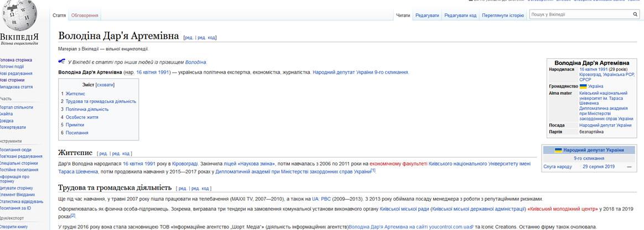Click 'ред.' next to Життєпис heading
The width and height of the screenshot is (644, 230).
[103, 154]
